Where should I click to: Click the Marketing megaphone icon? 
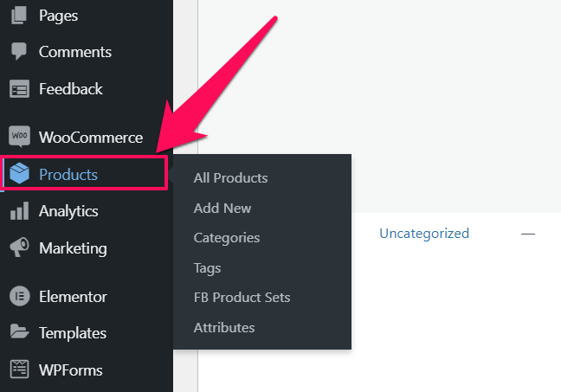19,247
